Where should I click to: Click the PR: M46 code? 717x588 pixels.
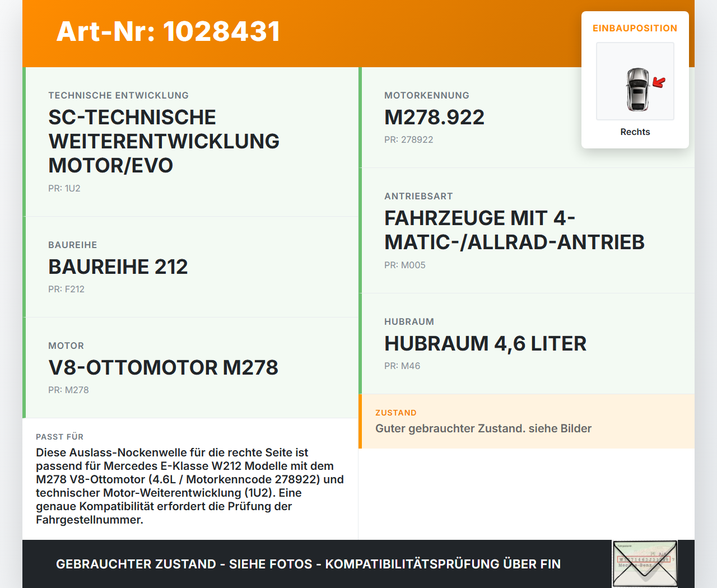pos(402,366)
